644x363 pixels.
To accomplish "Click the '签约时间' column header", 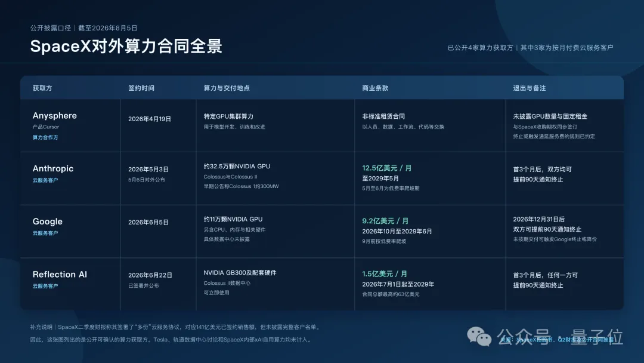I will coord(141,88).
